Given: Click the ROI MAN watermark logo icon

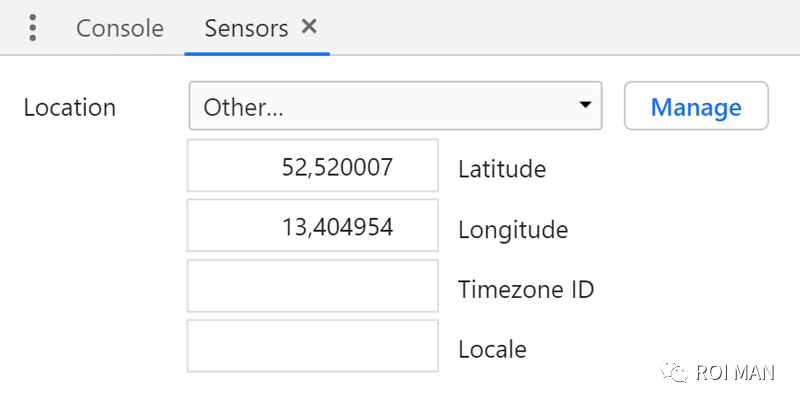Looking at the screenshot, I should [679, 373].
